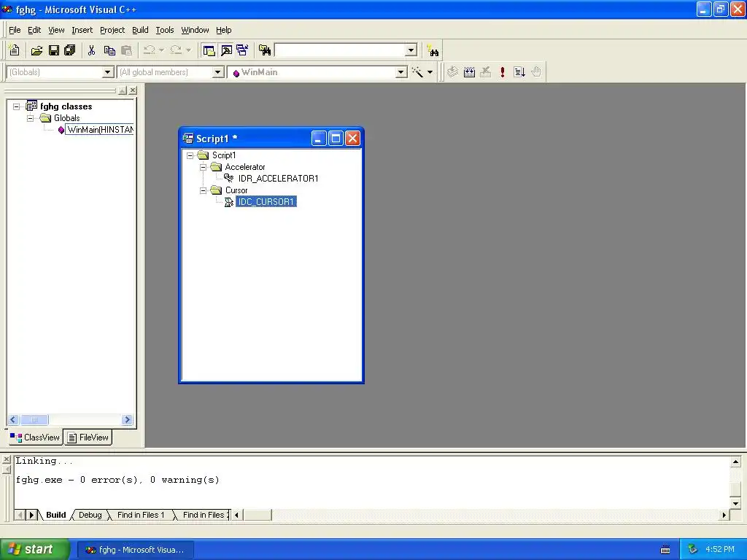This screenshot has height=560, width=747.
Task: Switch to the Build output tab
Action: 55,515
